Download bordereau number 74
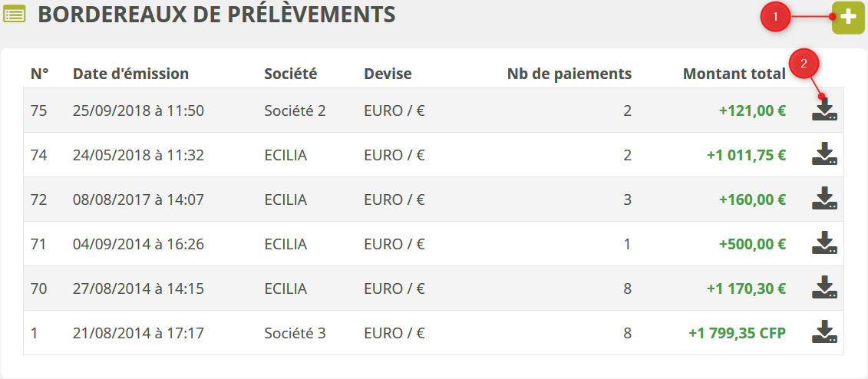The image size is (868, 379). [x=824, y=154]
